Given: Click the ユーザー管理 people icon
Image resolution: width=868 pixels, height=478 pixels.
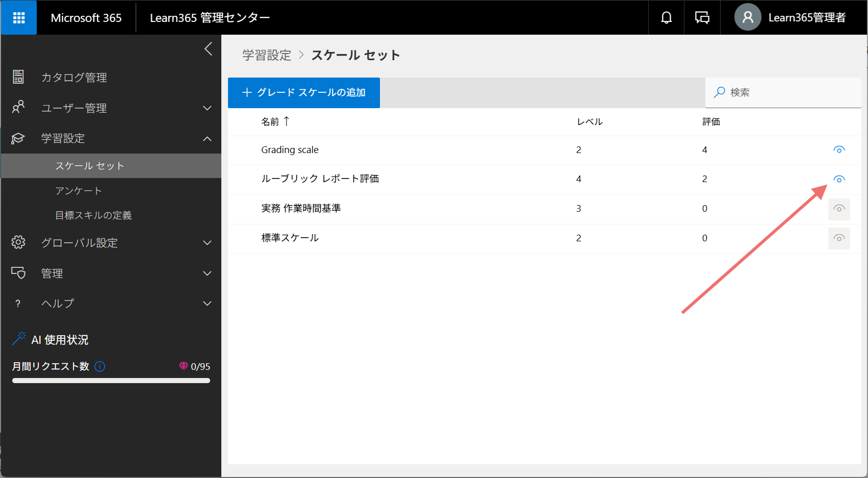Looking at the screenshot, I should click(x=18, y=107).
